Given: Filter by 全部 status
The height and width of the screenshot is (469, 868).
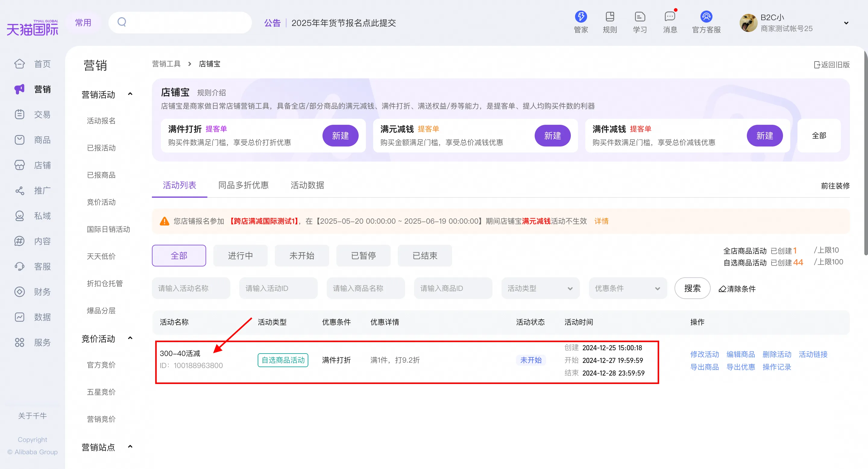Looking at the screenshot, I should point(179,255).
